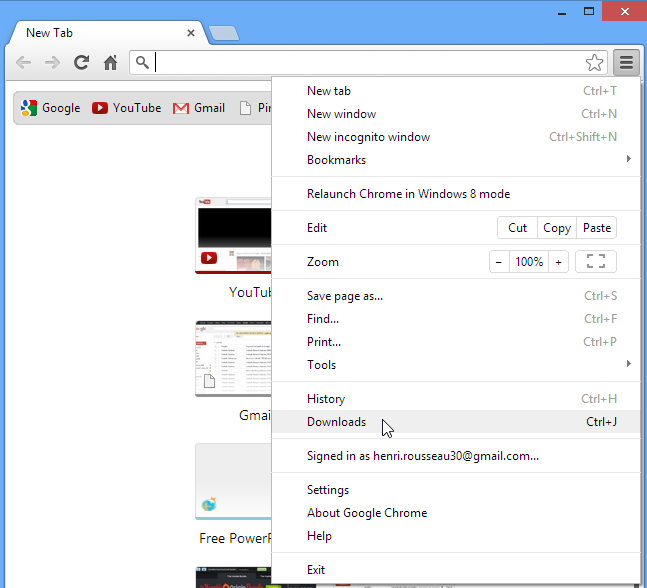Expand the Bookmarks submenu
Screen dimensions: 647x588
(456, 160)
